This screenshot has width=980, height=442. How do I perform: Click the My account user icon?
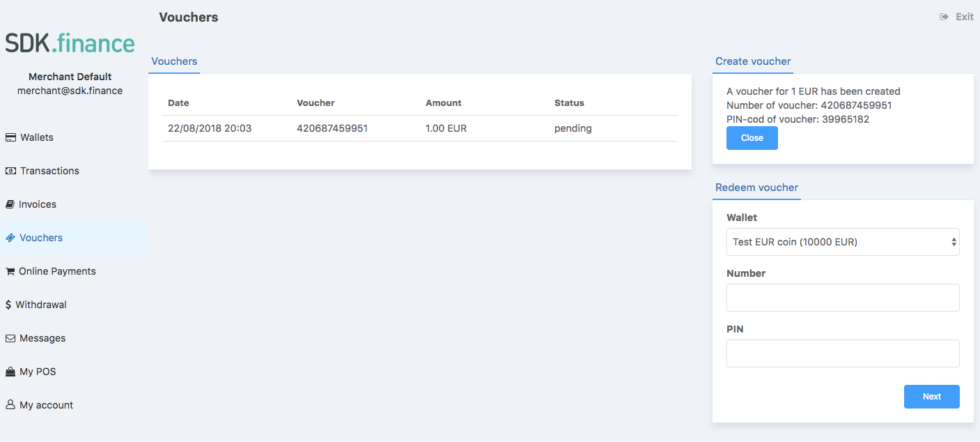pyautogui.click(x=10, y=405)
